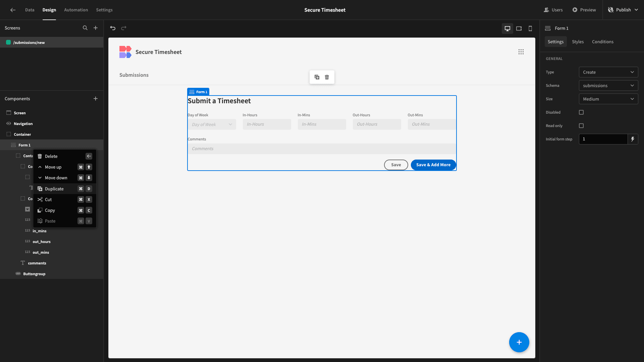Choose Cut in context menu
This screenshot has height=362, width=644.
pyautogui.click(x=65, y=199)
